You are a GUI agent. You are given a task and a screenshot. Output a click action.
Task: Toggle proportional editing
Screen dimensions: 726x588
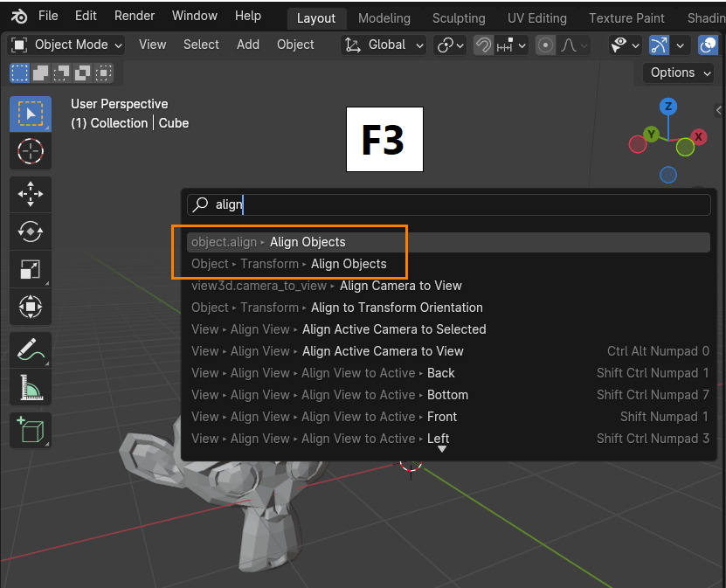pyautogui.click(x=545, y=45)
